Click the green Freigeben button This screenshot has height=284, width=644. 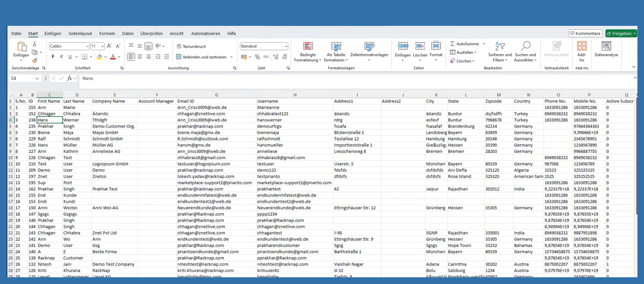pos(619,34)
